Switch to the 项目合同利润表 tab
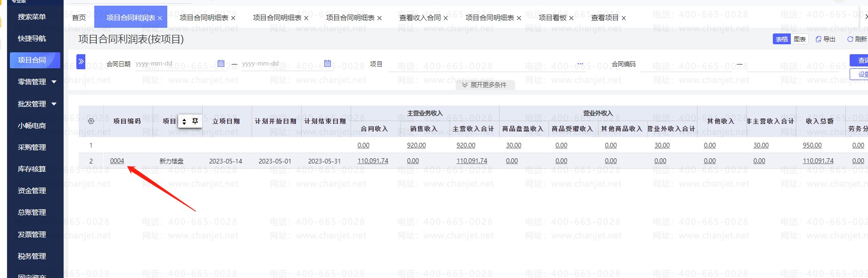 click(x=131, y=18)
